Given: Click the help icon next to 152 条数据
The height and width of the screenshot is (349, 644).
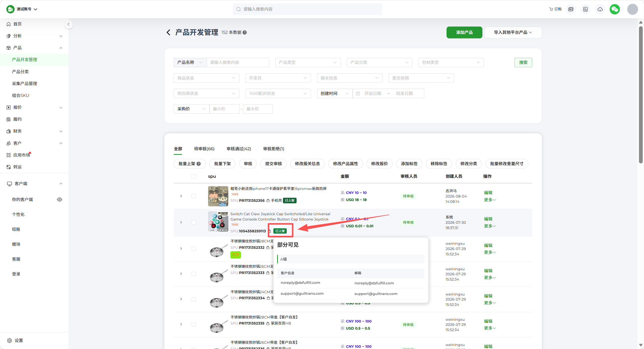Looking at the screenshot, I should pos(245,32).
